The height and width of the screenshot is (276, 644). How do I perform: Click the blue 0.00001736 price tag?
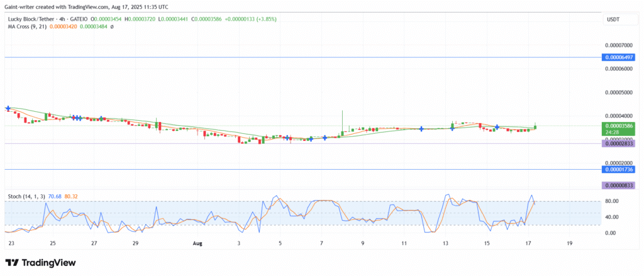[x=618, y=169]
